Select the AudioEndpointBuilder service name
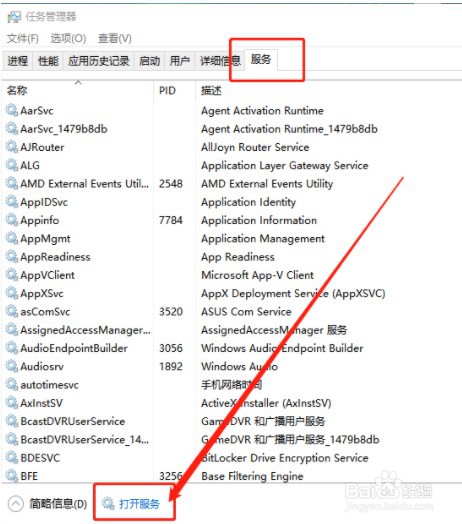Image resolution: width=462 pixels, height=524 pixels. (74, 348)
